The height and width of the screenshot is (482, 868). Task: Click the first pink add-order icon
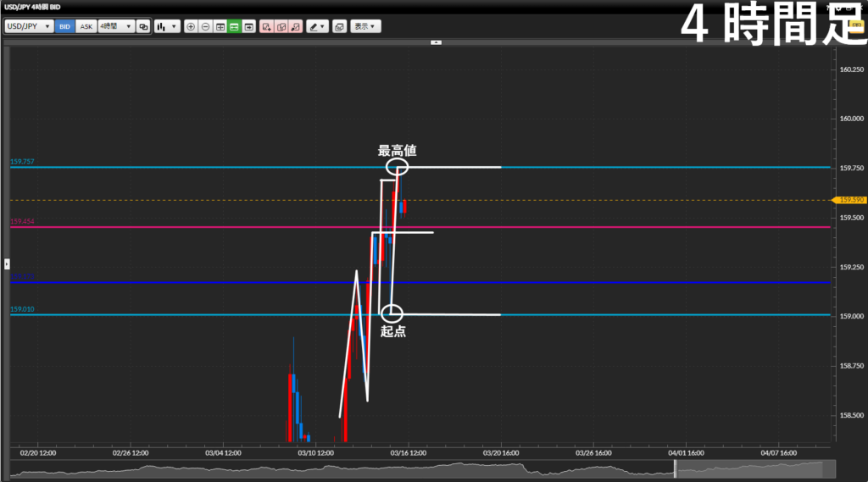coord(267,26)
